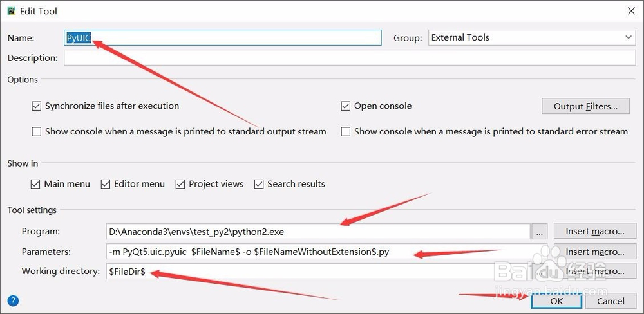The image size is (644, 314).
Task: Click the PyCharm icon in title bar
Action: pos(12,11)
